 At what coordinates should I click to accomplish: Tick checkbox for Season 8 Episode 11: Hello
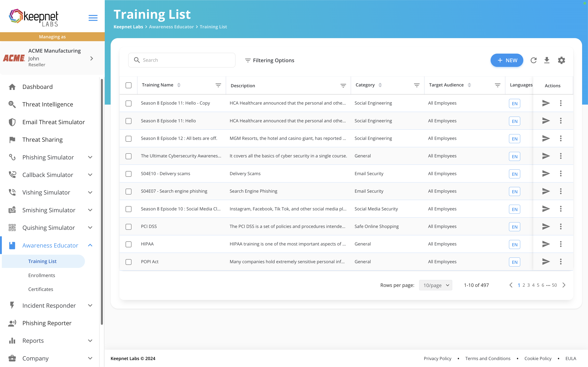(x=129, y=121)
